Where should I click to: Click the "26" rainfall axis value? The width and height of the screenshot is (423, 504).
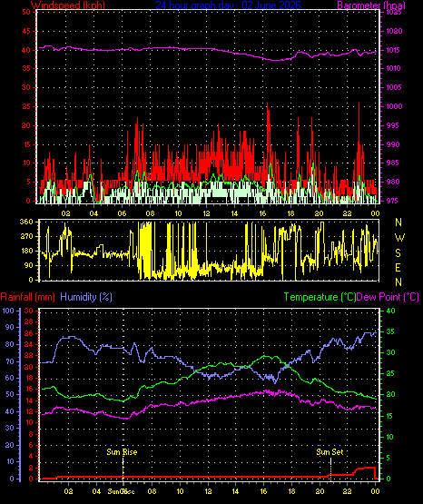29,333
